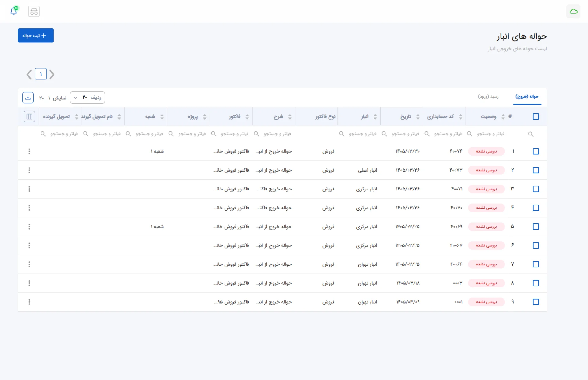Open row actions menu for code ۴۰۰۶۷

tap(29, 245)
